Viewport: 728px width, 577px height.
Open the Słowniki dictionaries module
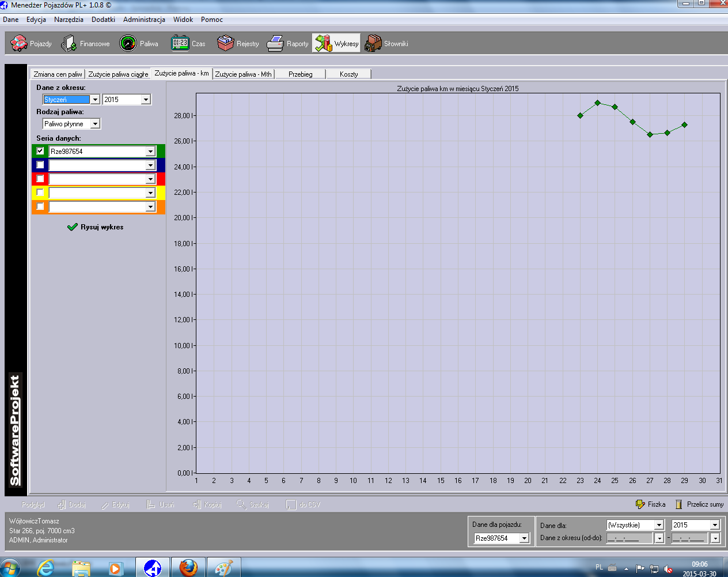pyautogui.click(x=386, y=44)
